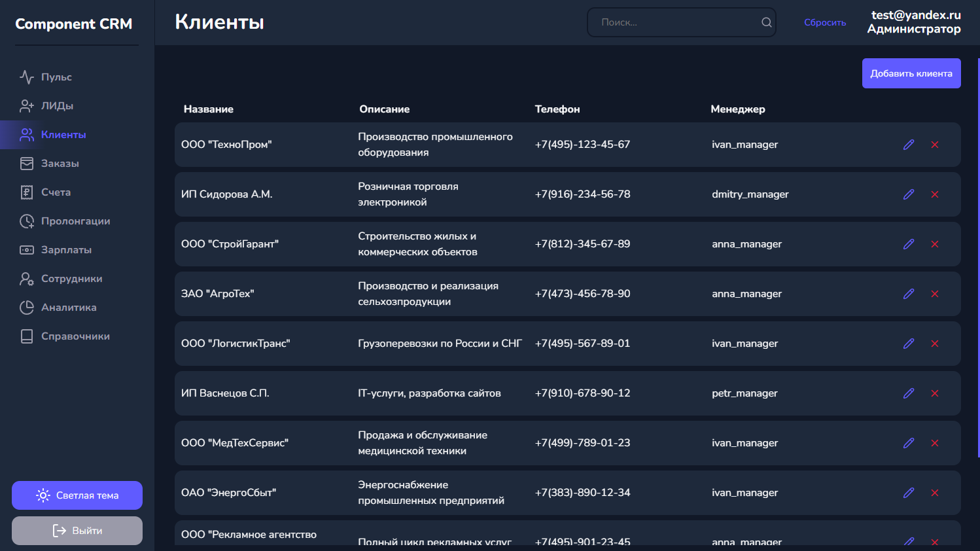This screenshot has width=980, height=551.
Task: Open Аналитика from the sidebar
Action: click(x=69, y=308)
